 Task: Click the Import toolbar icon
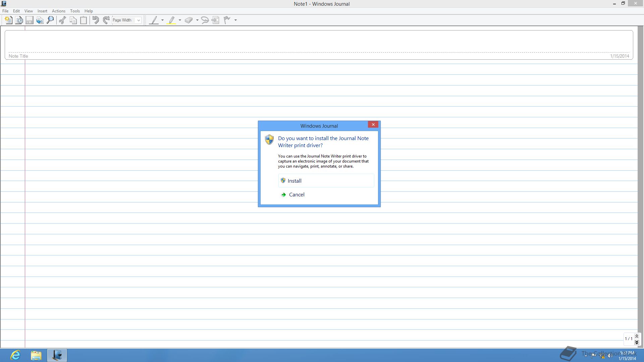pyautogui.click(x=40, y=20)
